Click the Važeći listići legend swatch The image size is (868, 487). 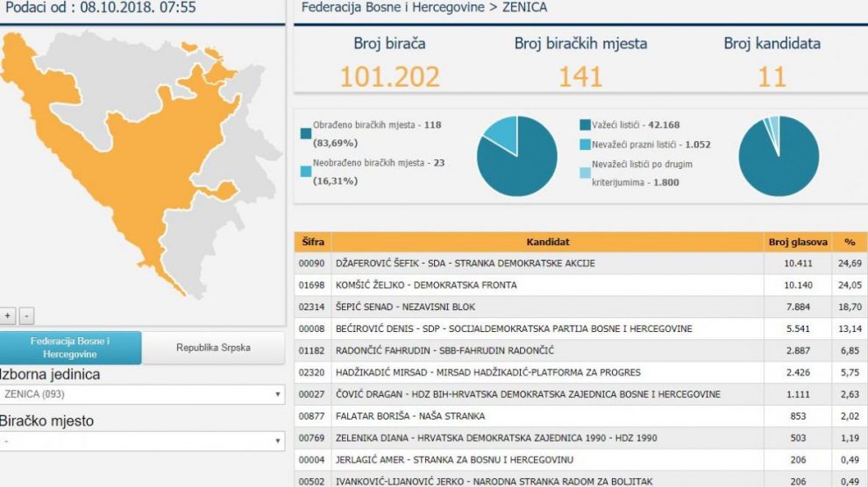pyautogui.click(x=585, y=125)
